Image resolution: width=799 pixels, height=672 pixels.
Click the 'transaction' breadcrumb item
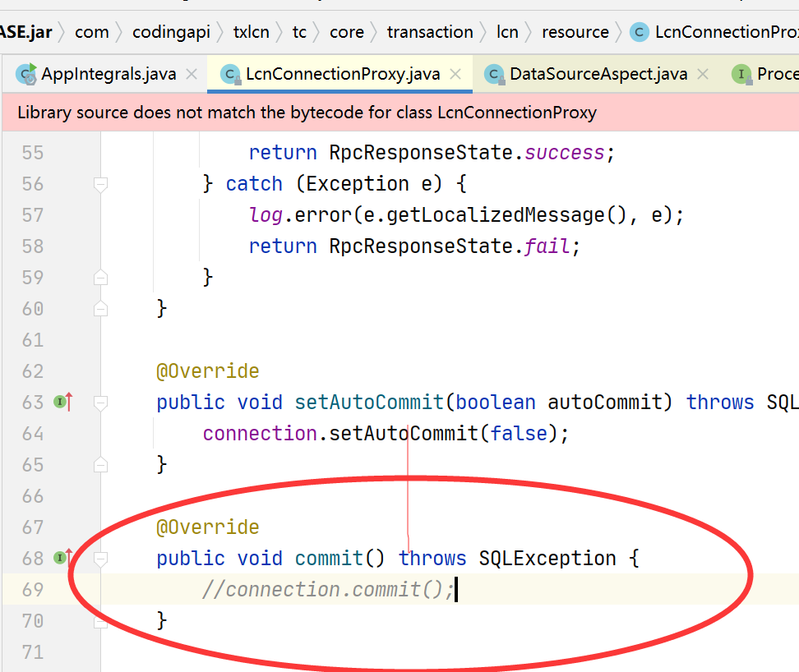tap(430, 32)
